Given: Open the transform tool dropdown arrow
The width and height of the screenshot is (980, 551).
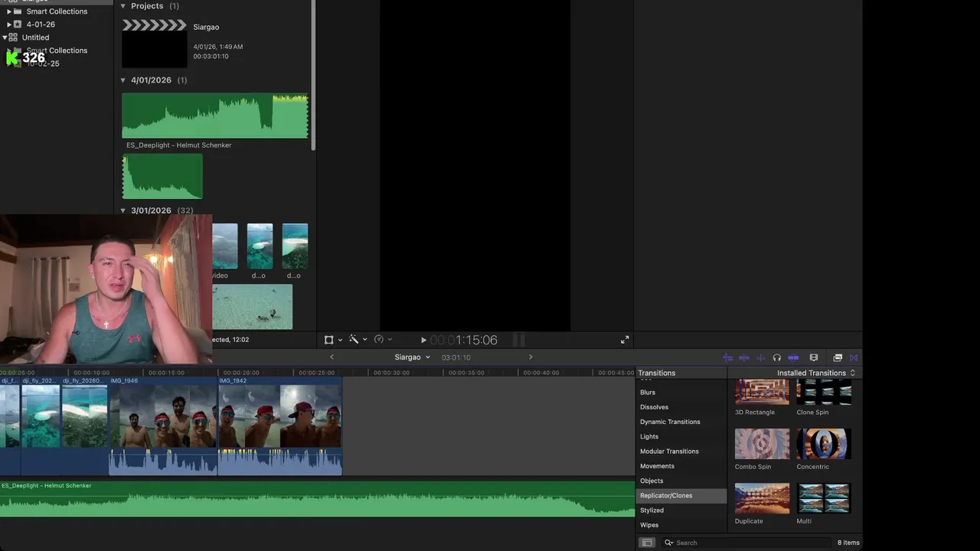Looking at the screenshot, I should (x=340, y=340).
